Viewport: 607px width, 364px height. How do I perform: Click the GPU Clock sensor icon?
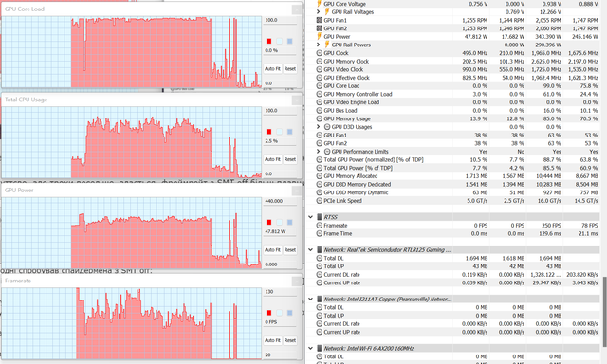[320, 53]
